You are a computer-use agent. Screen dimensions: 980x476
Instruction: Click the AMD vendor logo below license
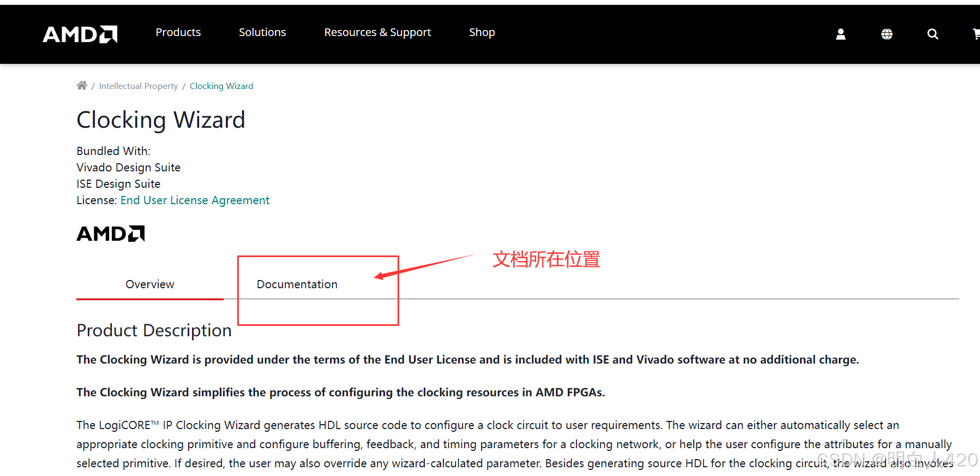(x=111, y=234)
